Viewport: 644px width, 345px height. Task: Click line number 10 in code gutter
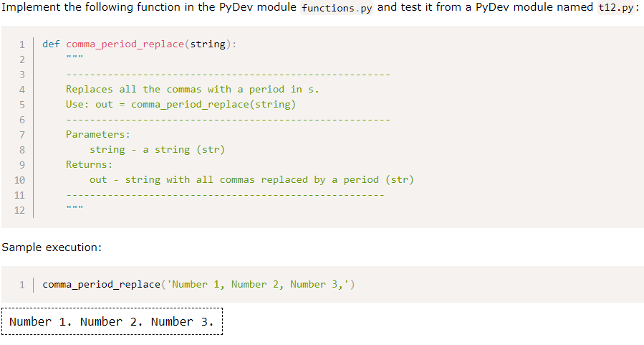[x=19, y=180]
